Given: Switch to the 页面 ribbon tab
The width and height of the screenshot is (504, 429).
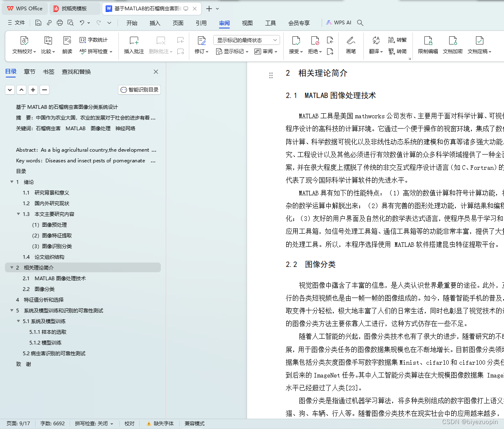Looking at the screenshot, I should 178,23.
